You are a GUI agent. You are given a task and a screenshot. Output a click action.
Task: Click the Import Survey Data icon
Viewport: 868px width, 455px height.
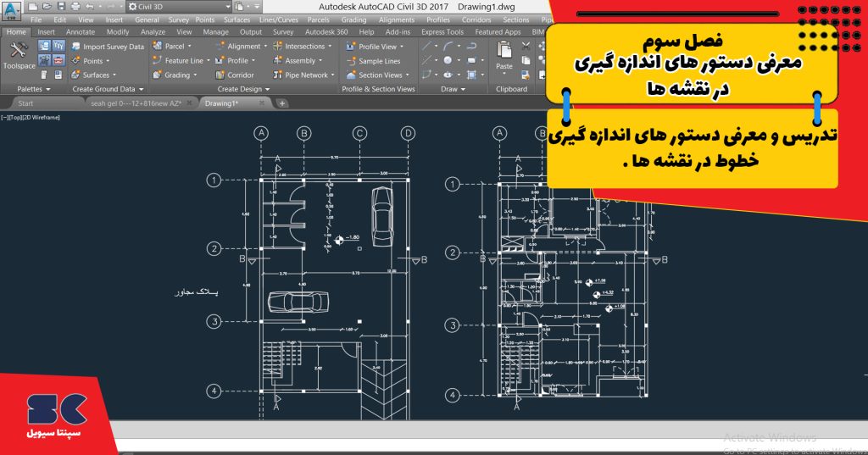point(75,47)
